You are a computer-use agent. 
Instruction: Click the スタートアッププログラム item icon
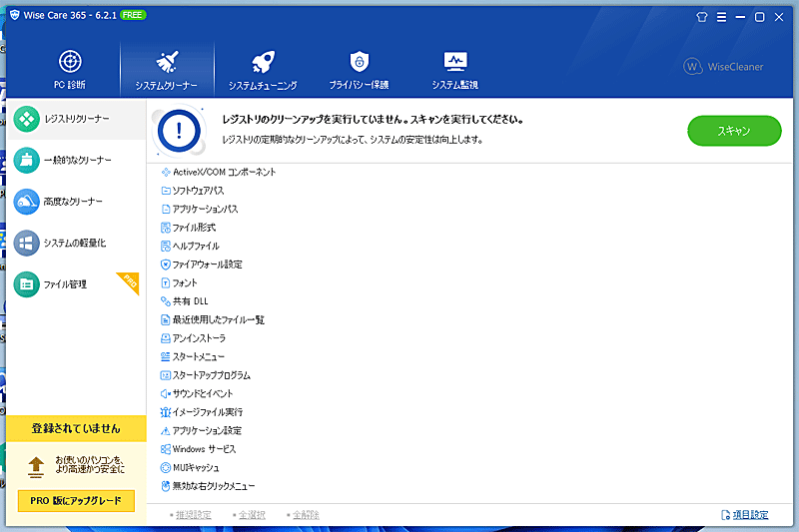[x=166, y=375]
